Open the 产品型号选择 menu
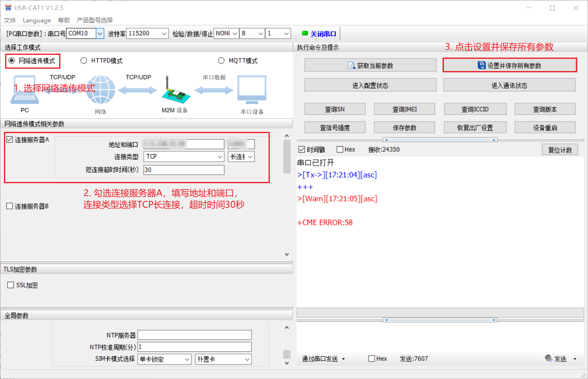 click(95, 20)
